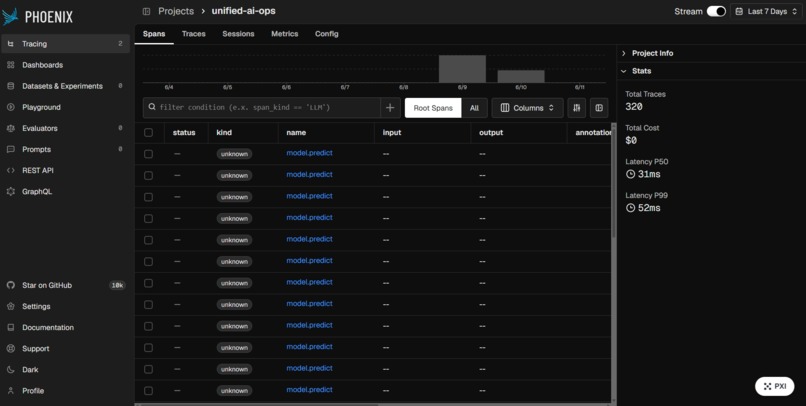Check the first model.predict row checkbox

pyautogui.click(x=149, y=154)
